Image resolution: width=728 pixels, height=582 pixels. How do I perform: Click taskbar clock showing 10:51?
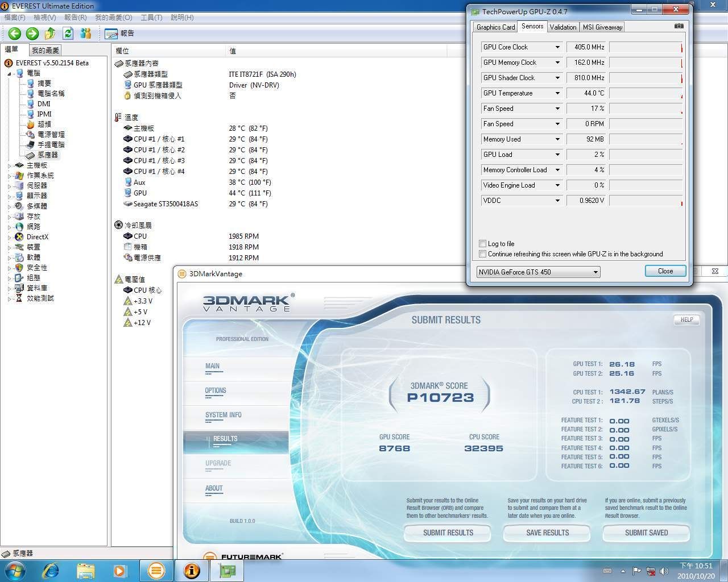tap(697, 571)
